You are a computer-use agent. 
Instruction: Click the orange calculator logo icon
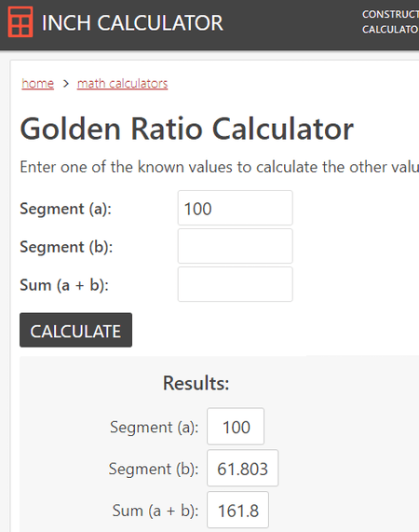[20, 21]
